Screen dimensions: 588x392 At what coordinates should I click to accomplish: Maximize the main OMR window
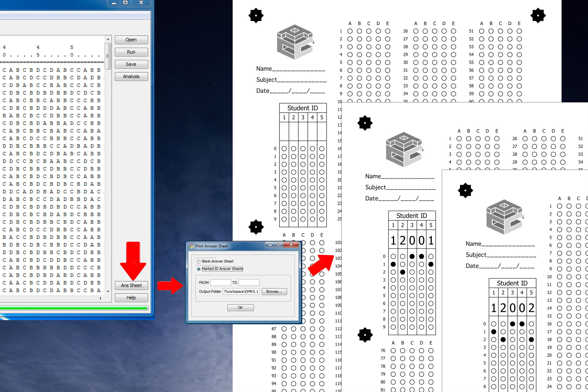point(125,3)
